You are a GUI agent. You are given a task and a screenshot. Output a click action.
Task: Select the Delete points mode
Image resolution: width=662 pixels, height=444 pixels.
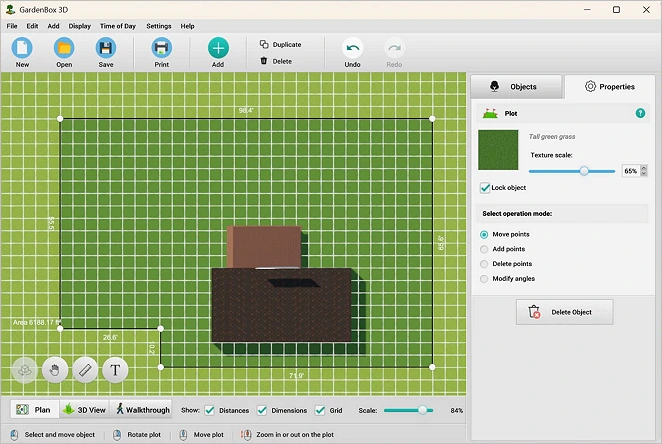[x=484, y=264]
